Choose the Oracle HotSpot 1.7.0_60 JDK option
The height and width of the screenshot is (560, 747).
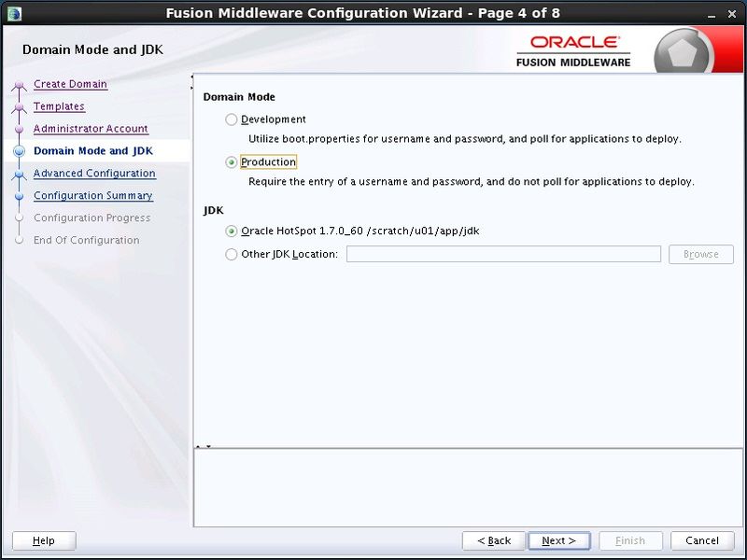pyautogui.click(x=231, y=231)
